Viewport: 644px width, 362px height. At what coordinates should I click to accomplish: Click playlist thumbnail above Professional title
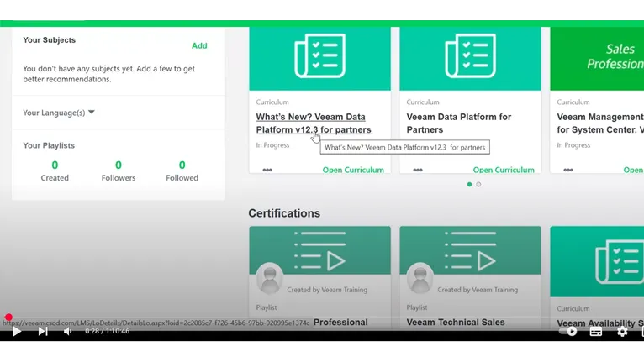320,250
